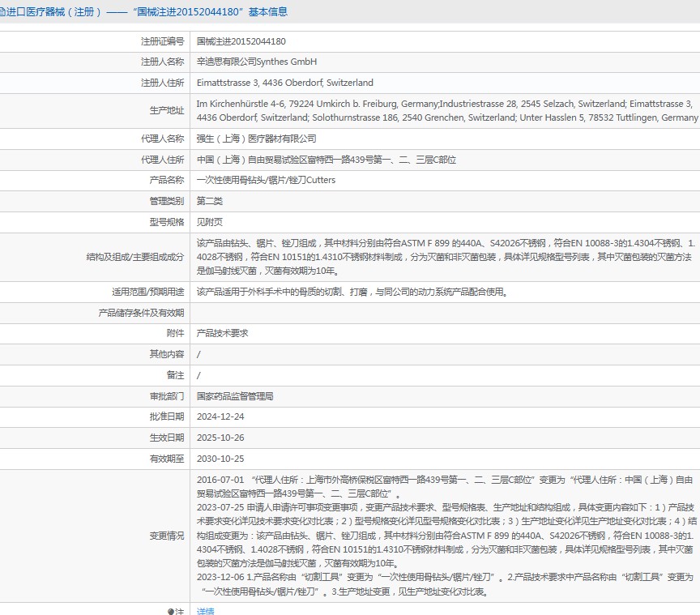The width and height of the screenshot is (700, 615).
Task: Select the 2023-12-06 change record entry
Action: [x=445, y=585]
